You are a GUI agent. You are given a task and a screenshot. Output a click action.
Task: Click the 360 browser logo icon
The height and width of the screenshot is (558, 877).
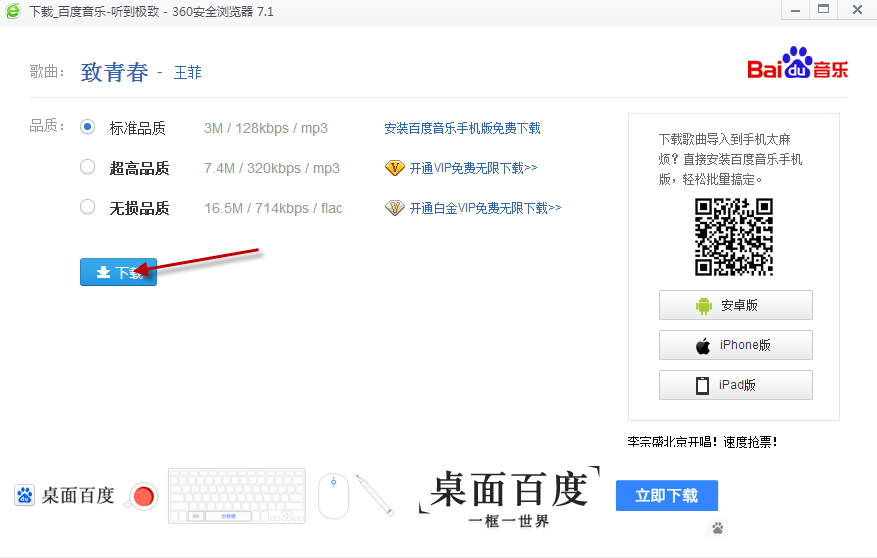(13, 11)
